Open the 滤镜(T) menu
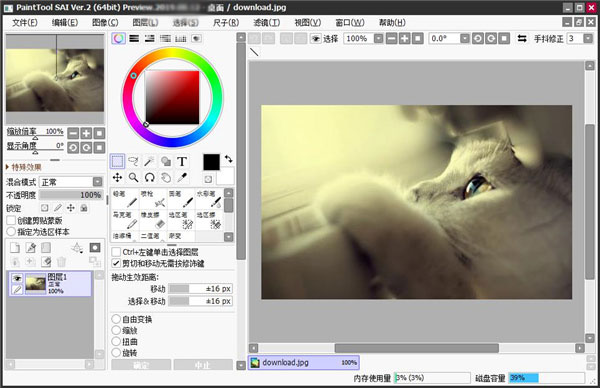Image resolution: width=600 pixels, height=388 pixels. click(x=266, y=23)
